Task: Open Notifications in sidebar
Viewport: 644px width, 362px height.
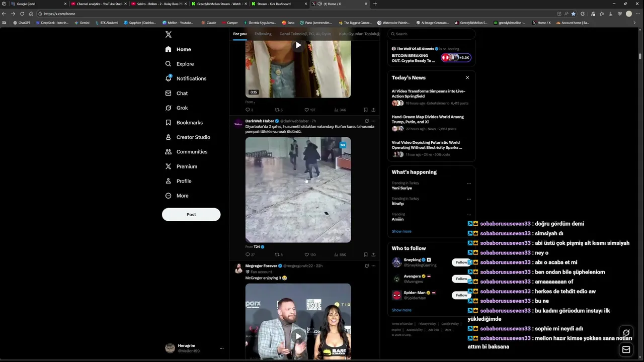Action: pos(186,78)
